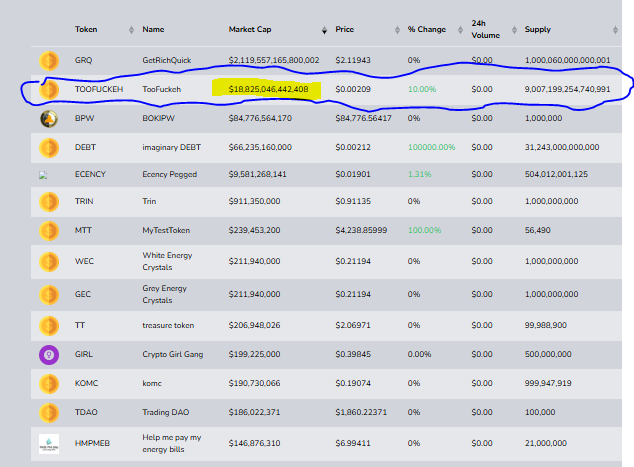
Task: Sort by Market Cap arrow
Action: (x=324, y=30)
